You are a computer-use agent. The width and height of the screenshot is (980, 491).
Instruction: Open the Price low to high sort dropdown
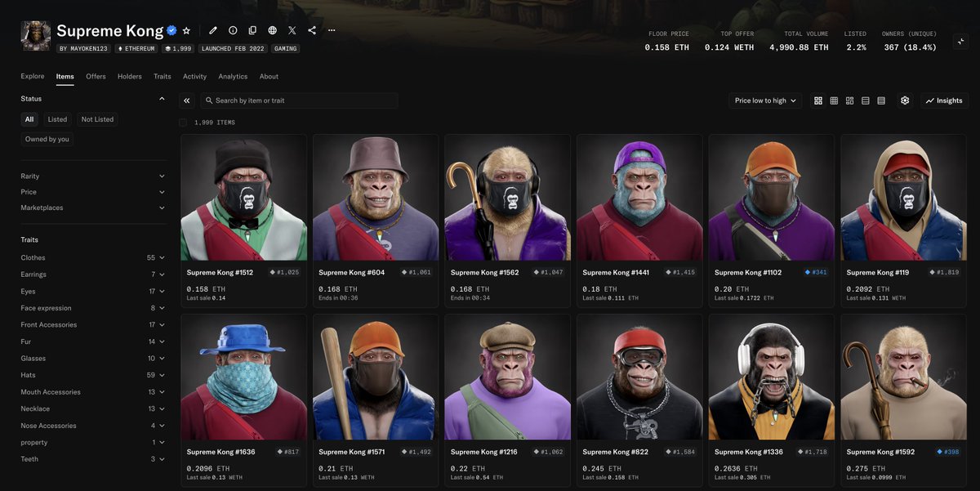tap(765, 100)
